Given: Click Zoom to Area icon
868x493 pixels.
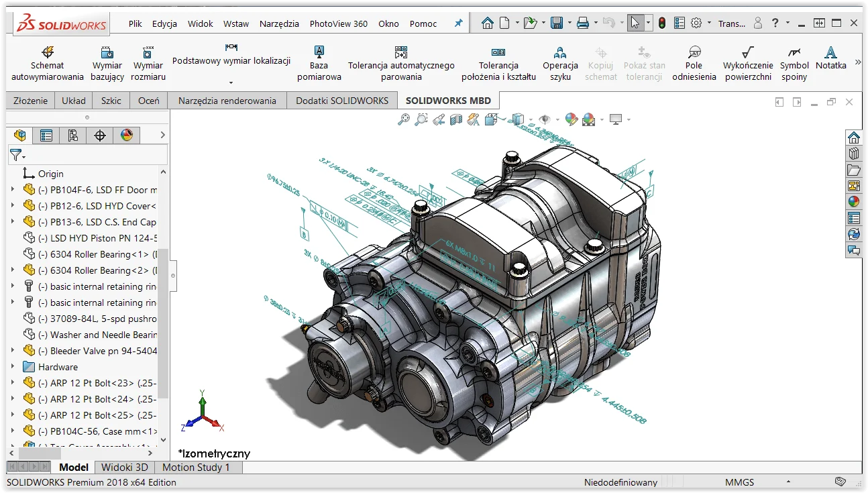Looking at the screenshot, I should tap(421, 119).
